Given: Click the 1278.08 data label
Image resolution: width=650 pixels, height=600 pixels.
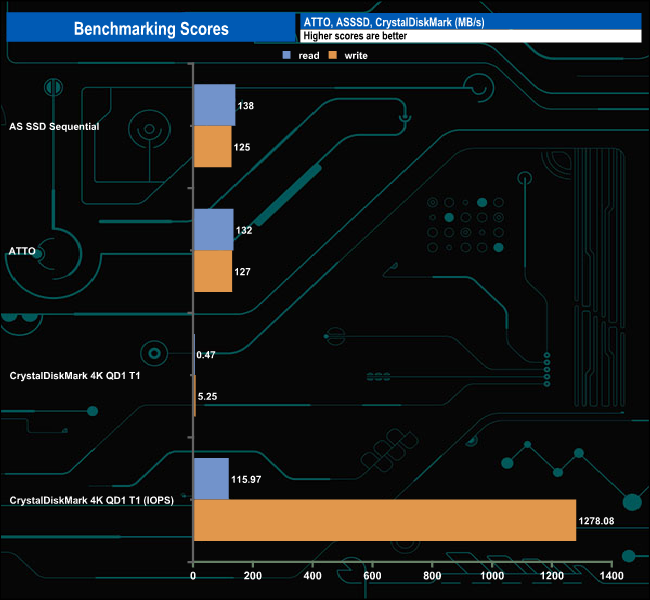Looking at the screenshot, I should 599,521.
